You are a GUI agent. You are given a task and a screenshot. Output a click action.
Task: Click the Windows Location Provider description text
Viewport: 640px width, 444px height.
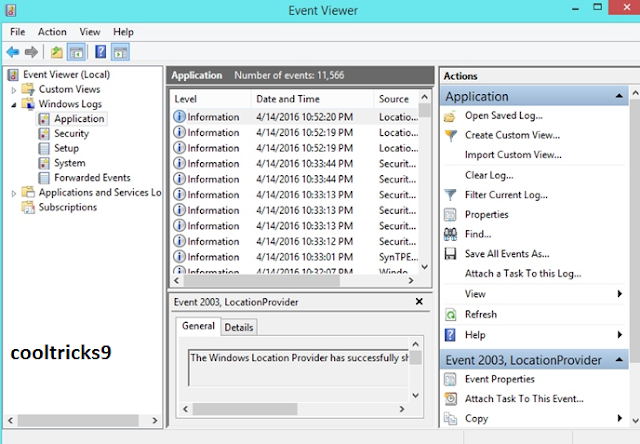point(299,358)
